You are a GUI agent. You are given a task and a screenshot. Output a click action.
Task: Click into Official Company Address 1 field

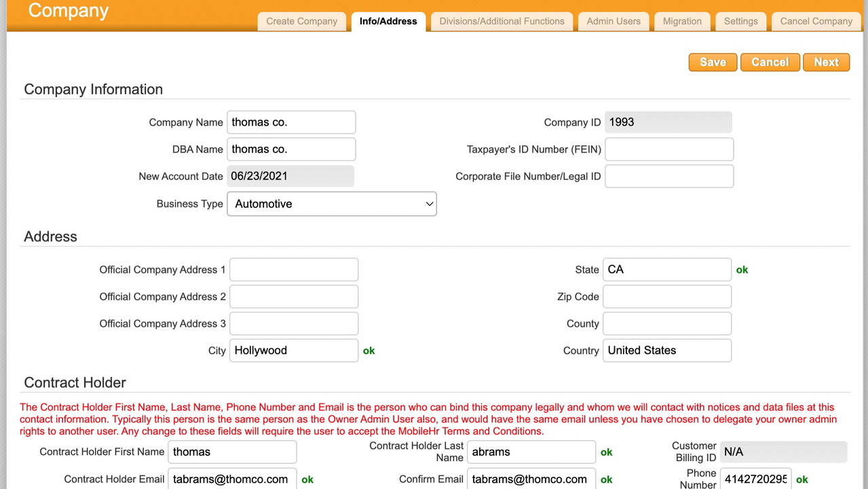pos(293,270)
